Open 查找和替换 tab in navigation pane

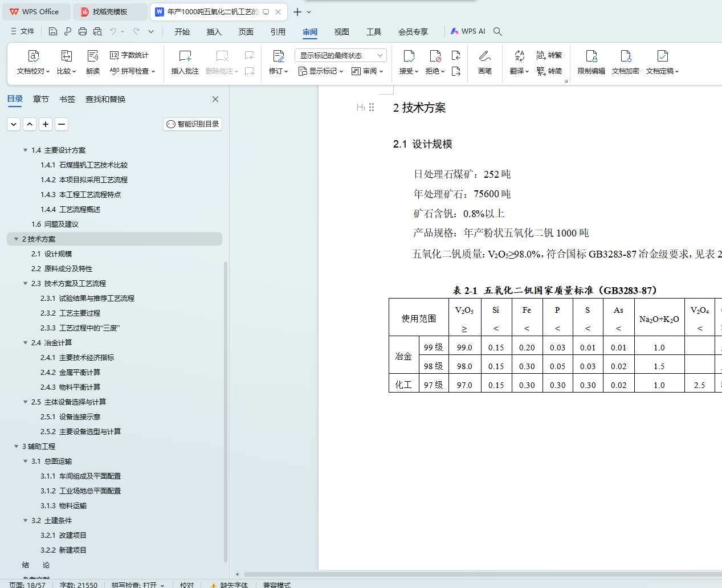pos(105,99)
